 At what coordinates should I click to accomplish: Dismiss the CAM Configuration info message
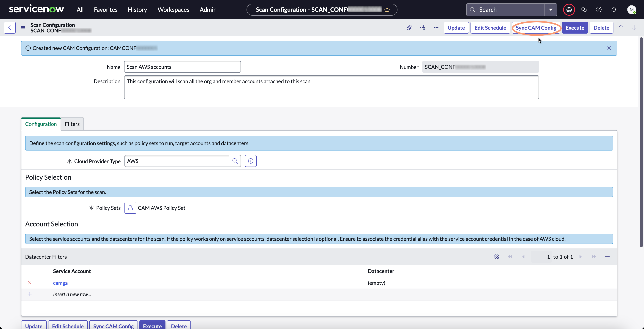point(609,48)
